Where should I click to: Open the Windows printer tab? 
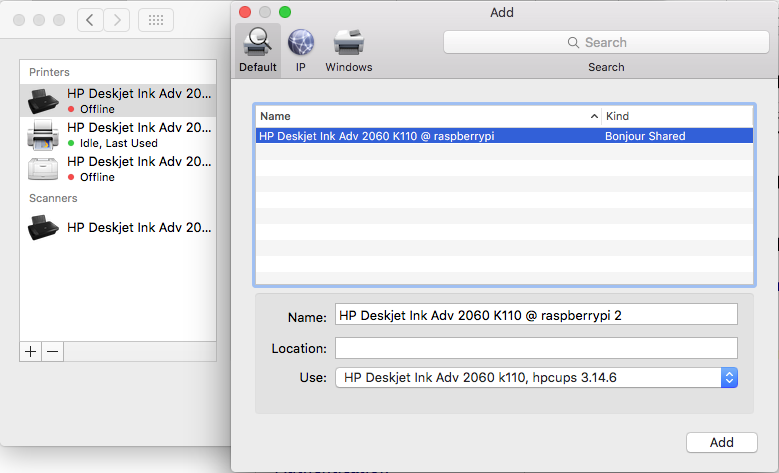pos(348,51)
